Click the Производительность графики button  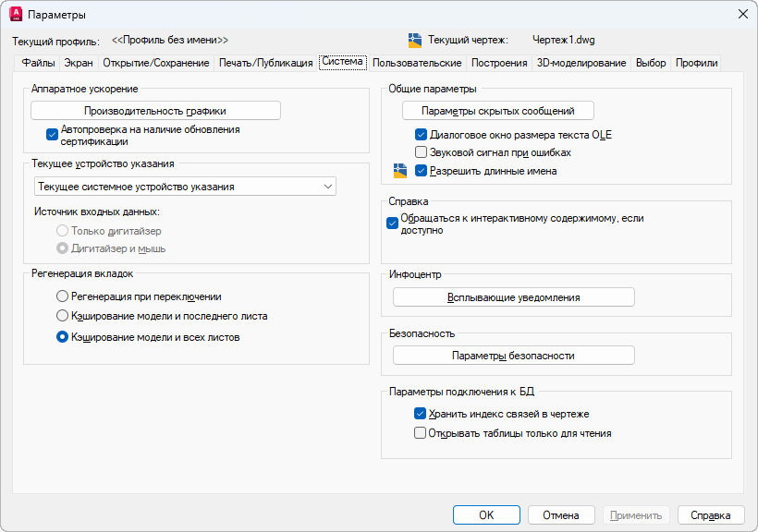coord(155,111)
